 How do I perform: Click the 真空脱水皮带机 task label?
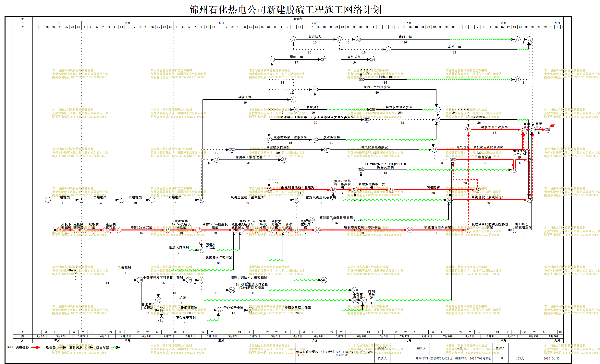tap(278, 147)
